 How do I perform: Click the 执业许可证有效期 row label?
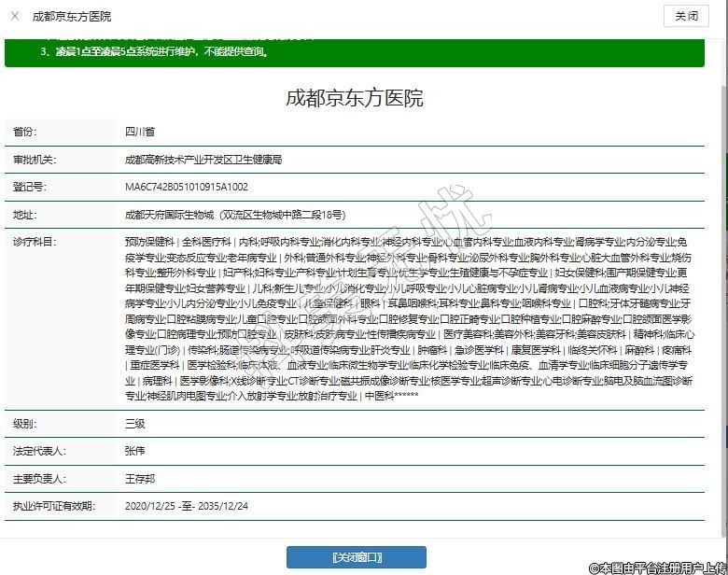coord(53,506)
